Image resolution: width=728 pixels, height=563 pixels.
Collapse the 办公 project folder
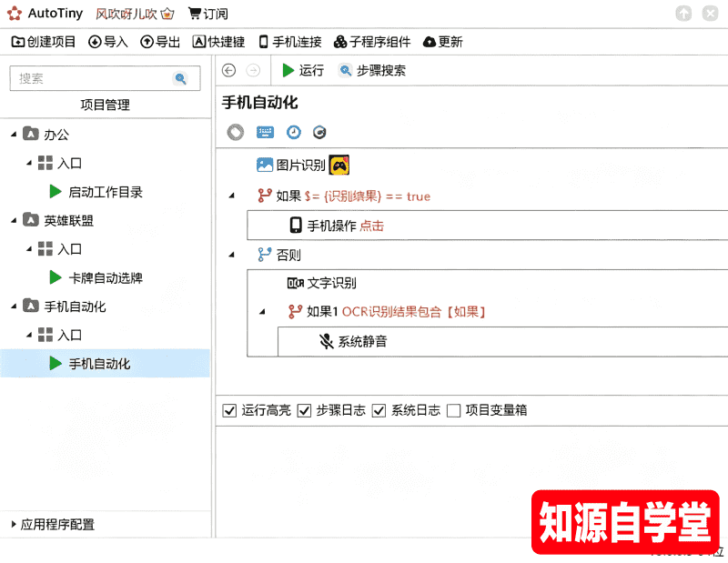(14, 135)
